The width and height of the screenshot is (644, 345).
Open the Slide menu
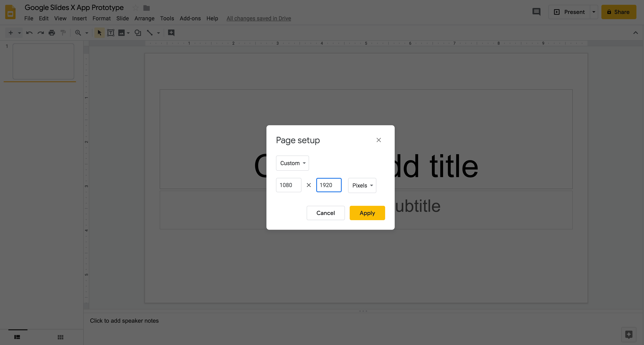pos(122,18)
